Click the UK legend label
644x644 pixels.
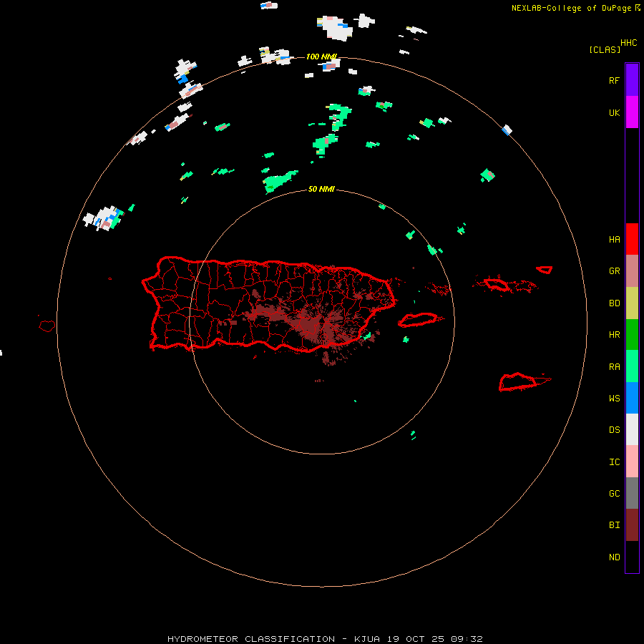tap(614, 113)
